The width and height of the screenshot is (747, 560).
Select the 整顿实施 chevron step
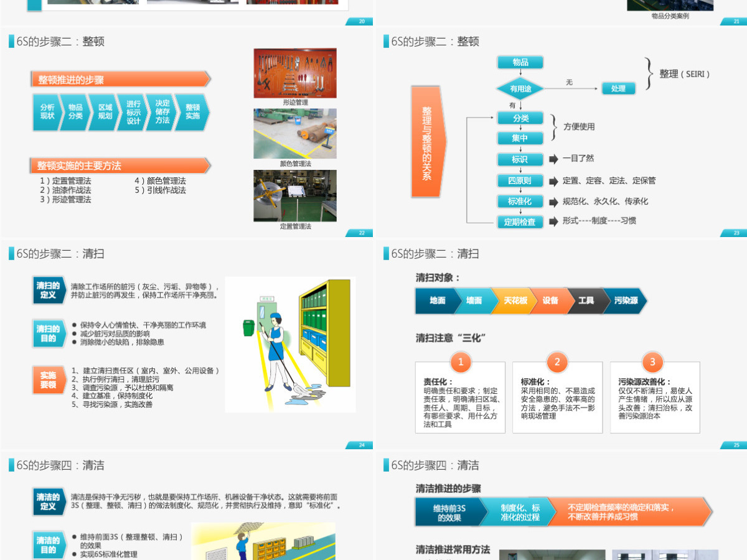click(x=192, y=112)
